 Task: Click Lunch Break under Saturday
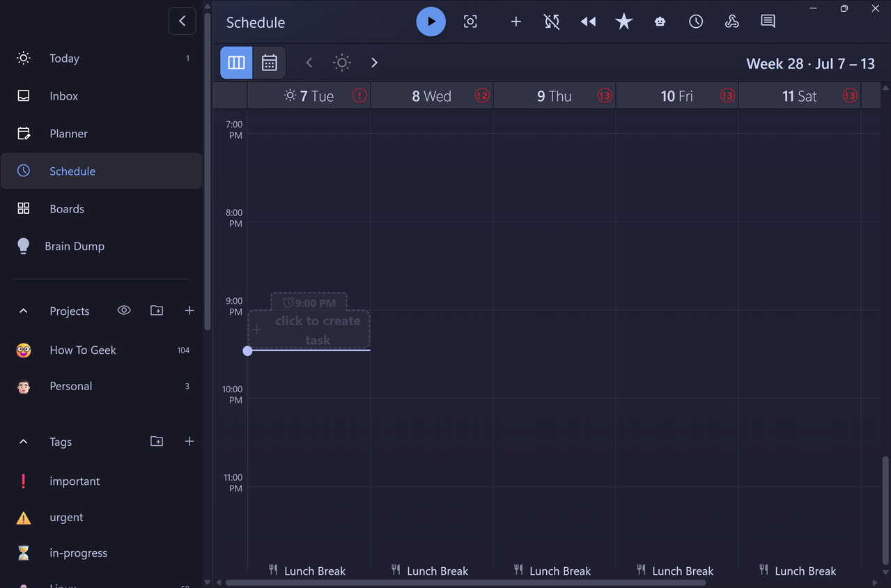[x=798, y=571]
